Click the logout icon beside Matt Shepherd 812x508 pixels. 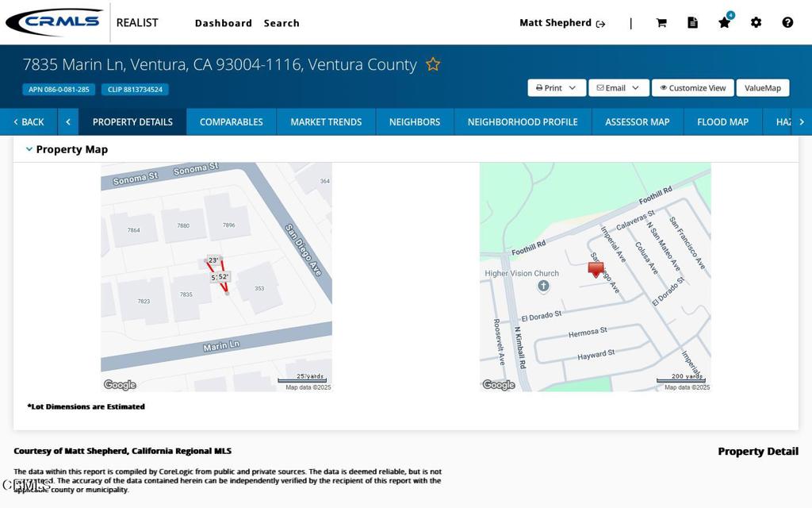600,24
